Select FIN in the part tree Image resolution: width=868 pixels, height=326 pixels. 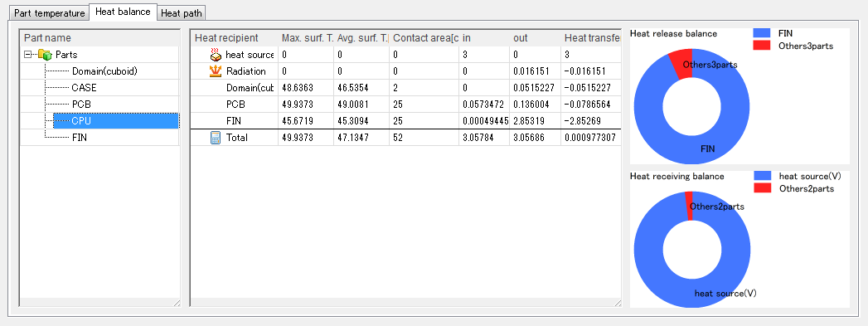[79, 138]
